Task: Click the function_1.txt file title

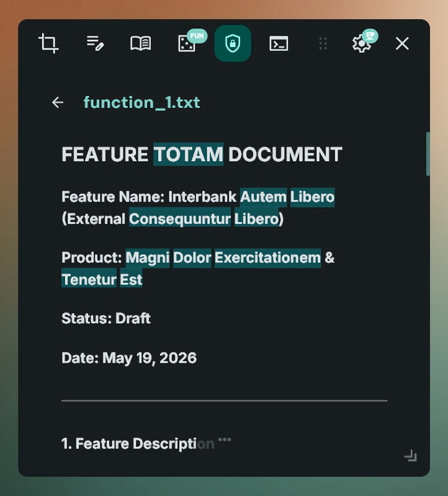Action: click(x=141, y=102)
